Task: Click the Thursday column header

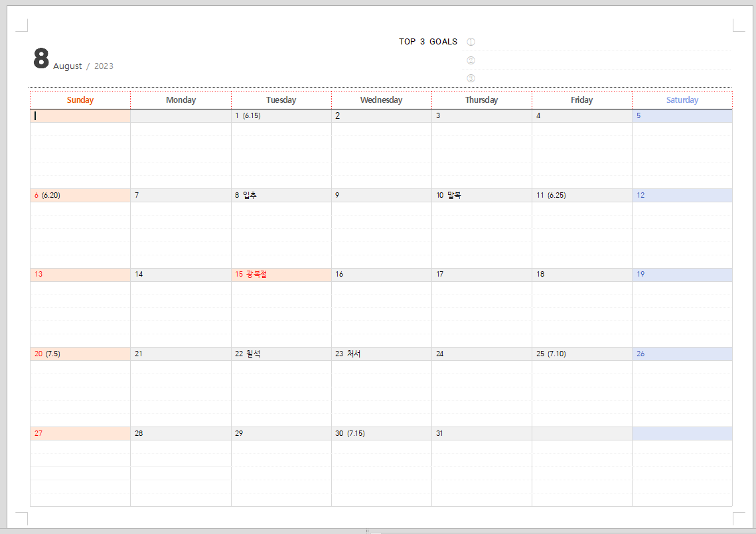Action: pos(482,100)
